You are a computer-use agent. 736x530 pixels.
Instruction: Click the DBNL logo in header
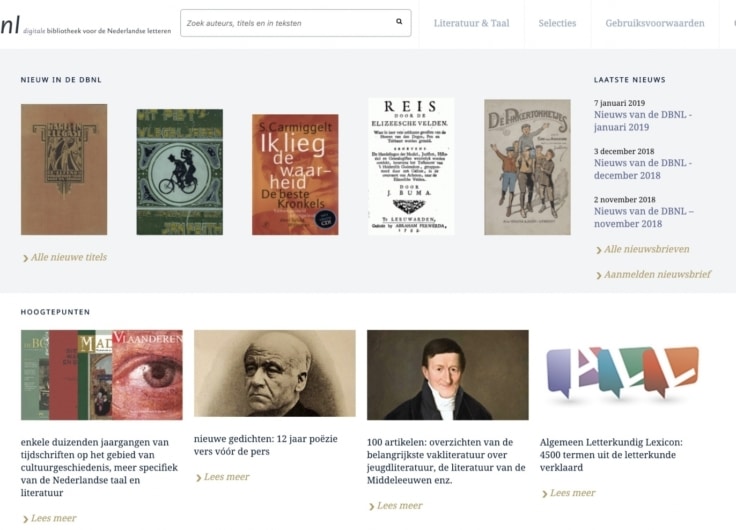tap(11, 25)
